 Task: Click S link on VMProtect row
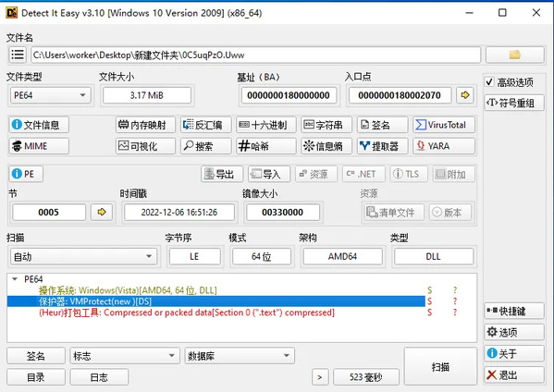click(x=430, y=301)
